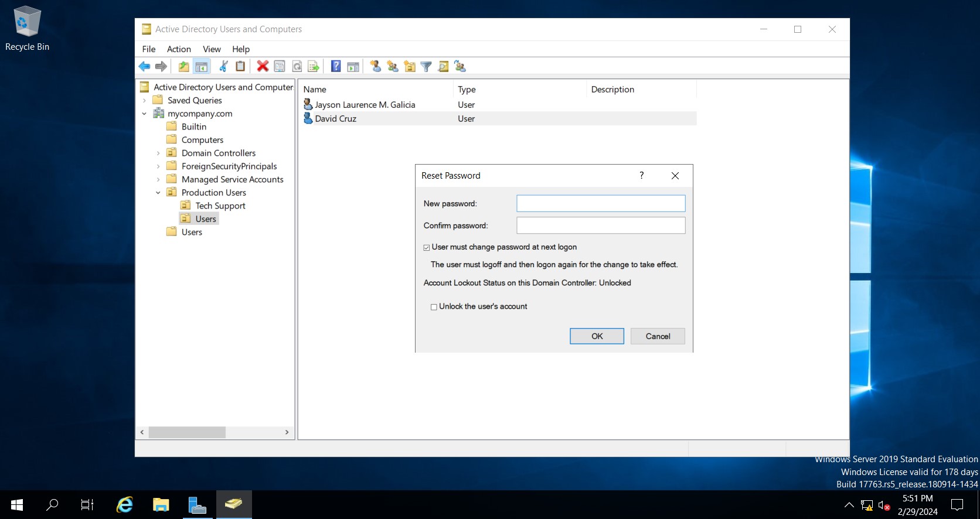This screenshot has height=519, width=980.
Task: Open the View menu
Action: coord(212,49)
